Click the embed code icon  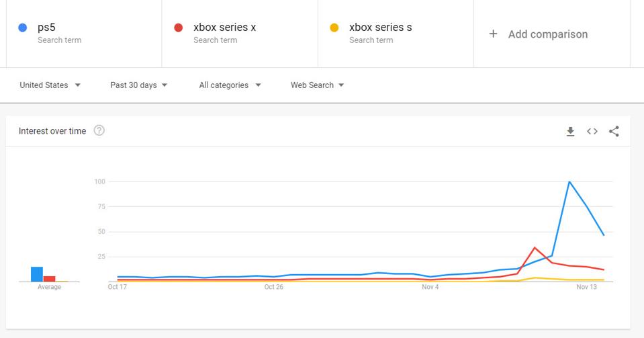(592, 132)
